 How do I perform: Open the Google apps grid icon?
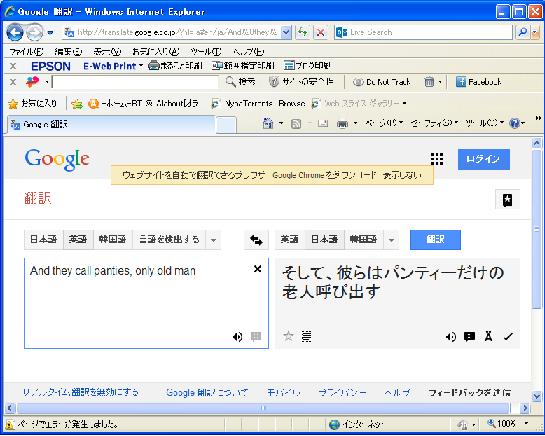coord(437,159)
